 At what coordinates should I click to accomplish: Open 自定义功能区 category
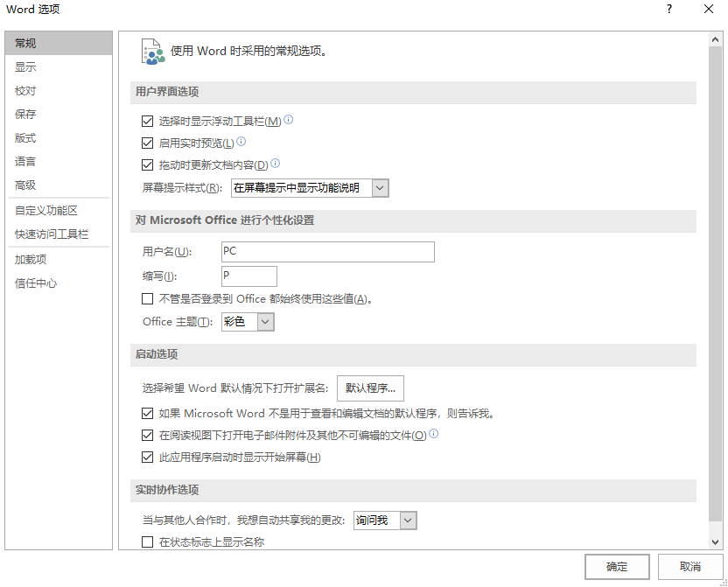click(x=59, y=211)
